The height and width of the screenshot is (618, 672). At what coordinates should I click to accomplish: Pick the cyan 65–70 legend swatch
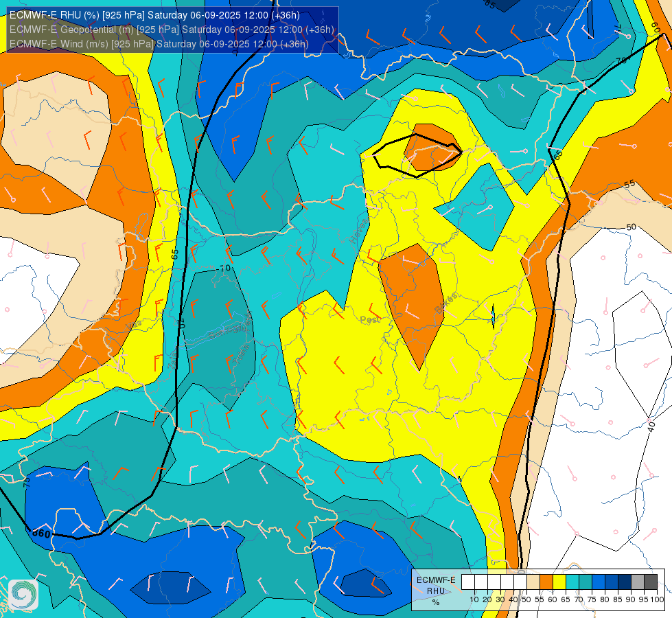point(572,582)
